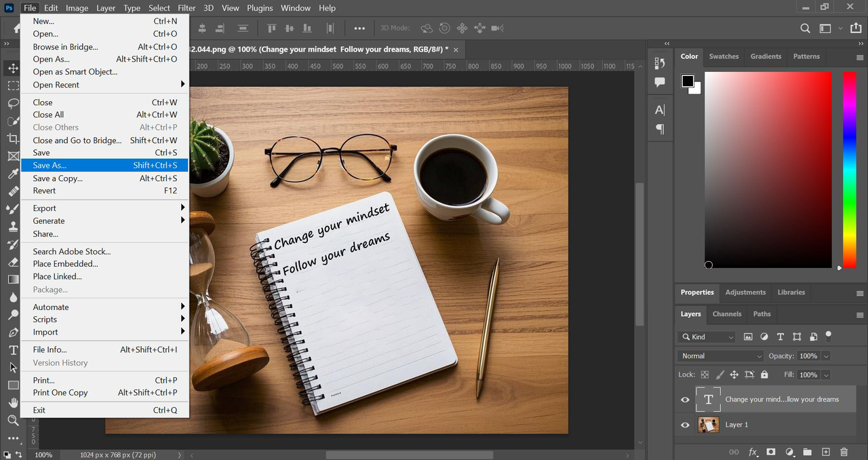This screenshot has height=460, width=868.
Task: Hide the text layer with eye icon
Action: pos(685,400)
